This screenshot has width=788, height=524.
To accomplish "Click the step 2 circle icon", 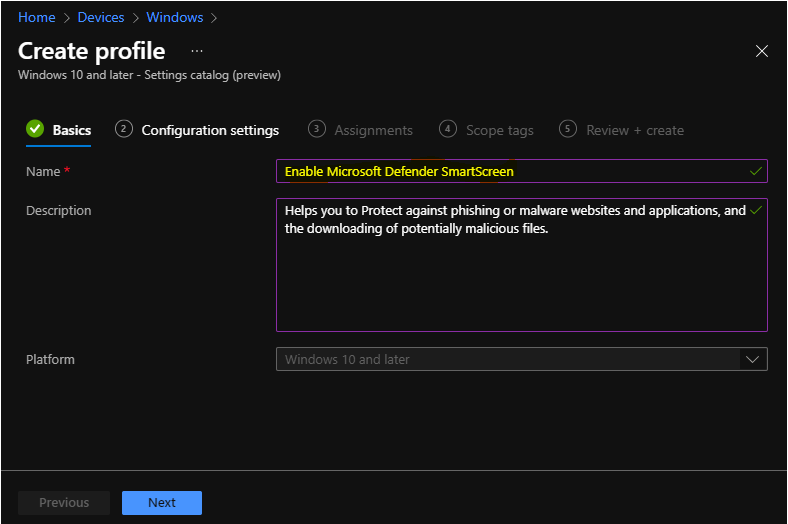I will pyautogui.click(x=124, y=129).
